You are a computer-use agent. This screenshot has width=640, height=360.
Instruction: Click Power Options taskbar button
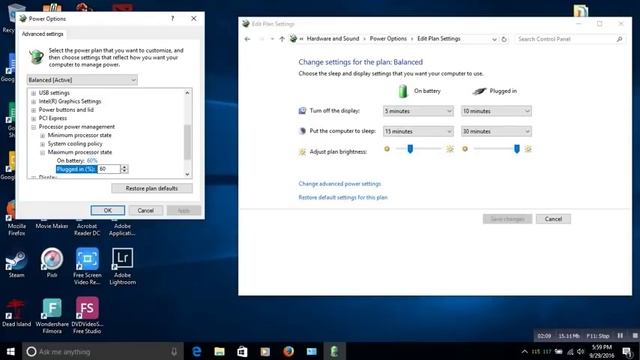pos(334,351)
